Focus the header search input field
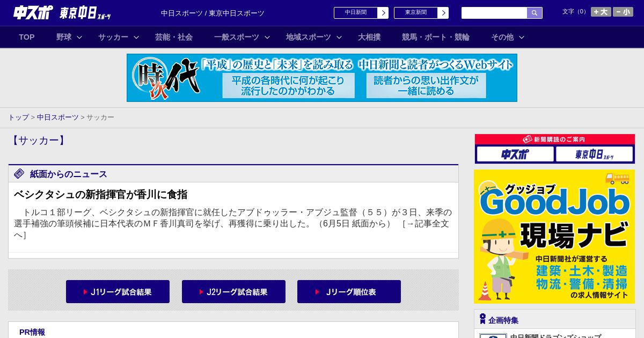This screenshot has height=338, width=644. tap(494, 13)
